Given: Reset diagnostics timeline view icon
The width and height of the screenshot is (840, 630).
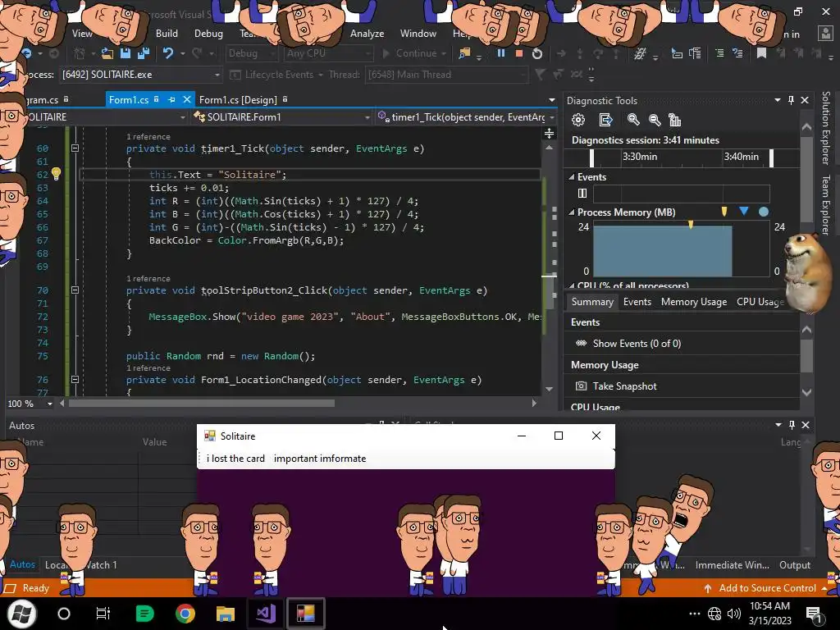Looking at the screenshot, I should click(674, 120).
